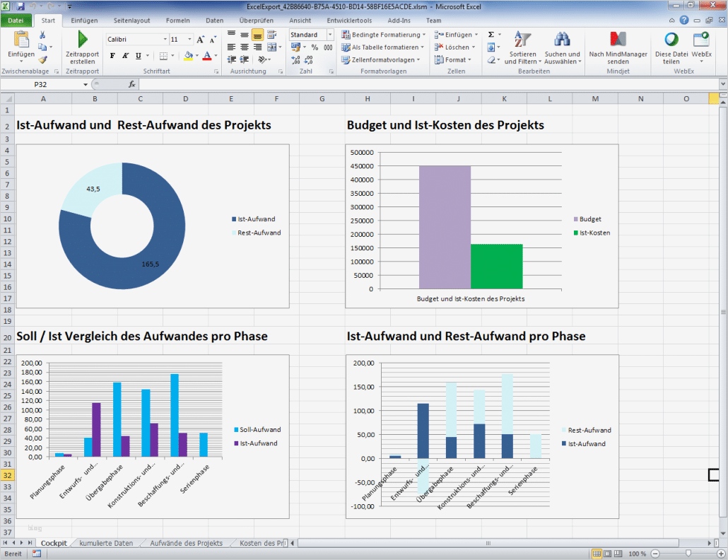
Task: Click the Fill down icon
Action: click(x=491, y=47)
